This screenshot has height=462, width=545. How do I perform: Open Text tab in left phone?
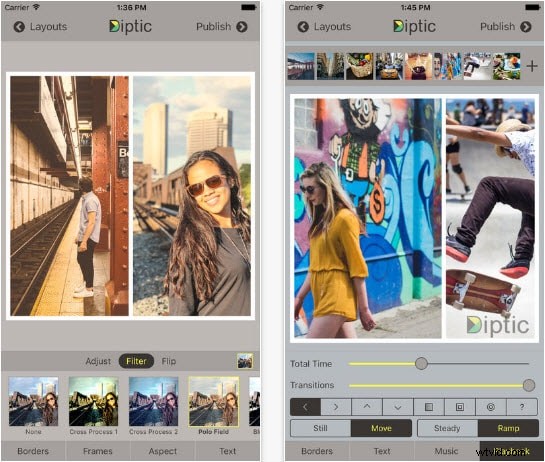pos(228,451)
